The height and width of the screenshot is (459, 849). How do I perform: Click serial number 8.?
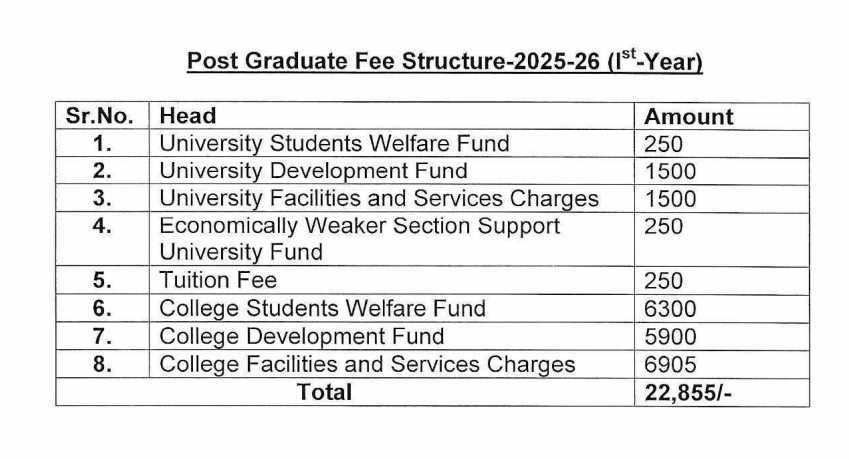click(x=101, y=364)
